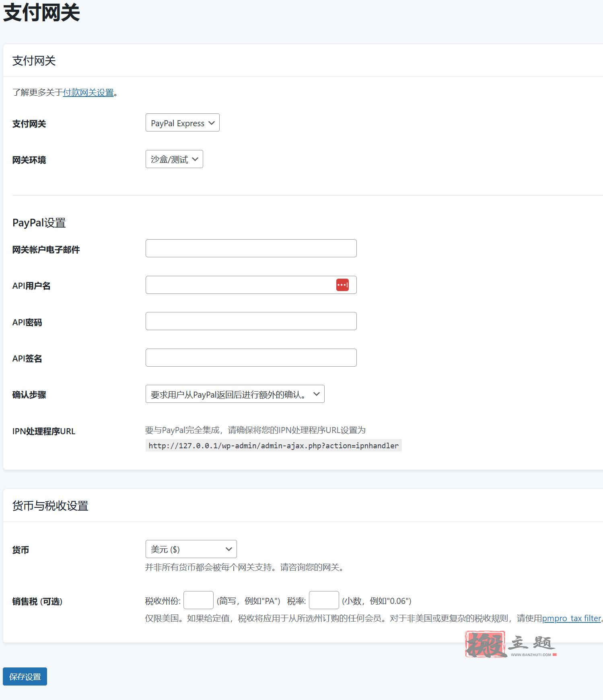
Task: Focus the API密码 input field
Action: pyautogui.click(x=251, y=321)
